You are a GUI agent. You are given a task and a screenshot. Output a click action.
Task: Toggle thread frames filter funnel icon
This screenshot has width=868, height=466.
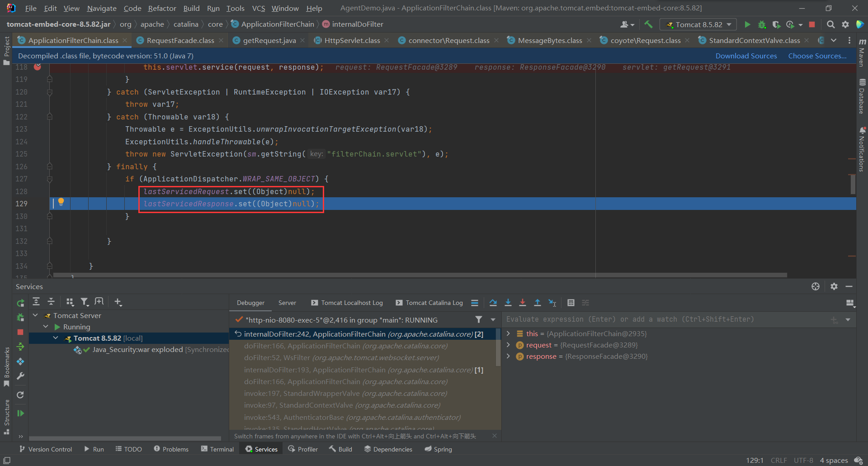tap(479, 320)
